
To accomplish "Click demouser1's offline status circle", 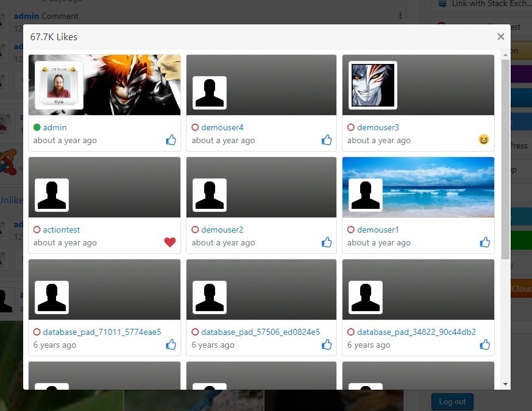I will tap(351, 230).
